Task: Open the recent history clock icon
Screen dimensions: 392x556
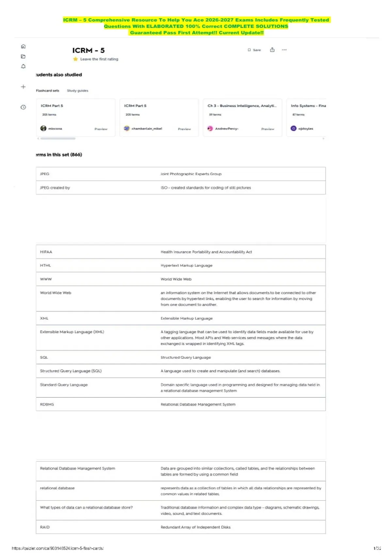Action: 23,107
